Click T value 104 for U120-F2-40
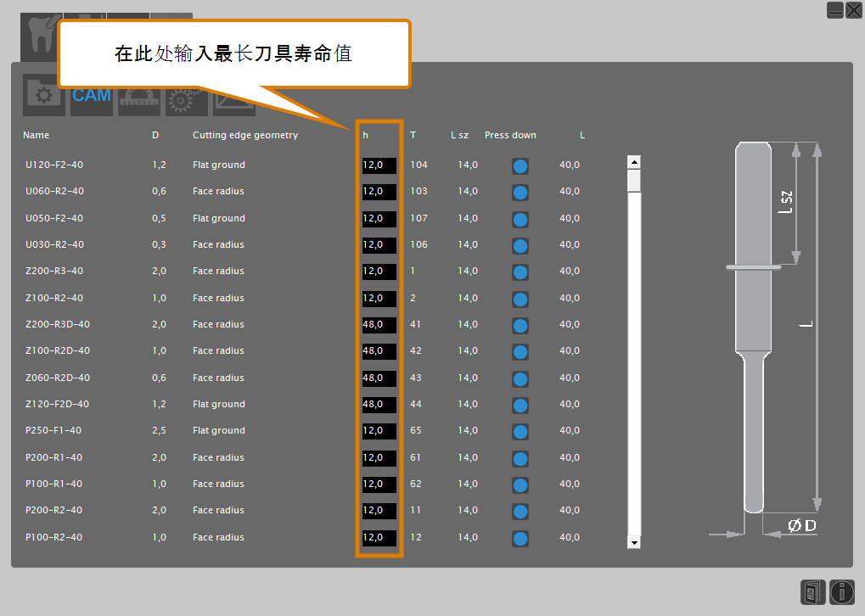Image resolution: width=865 pixels, height=616 pixels. [418, 165]
